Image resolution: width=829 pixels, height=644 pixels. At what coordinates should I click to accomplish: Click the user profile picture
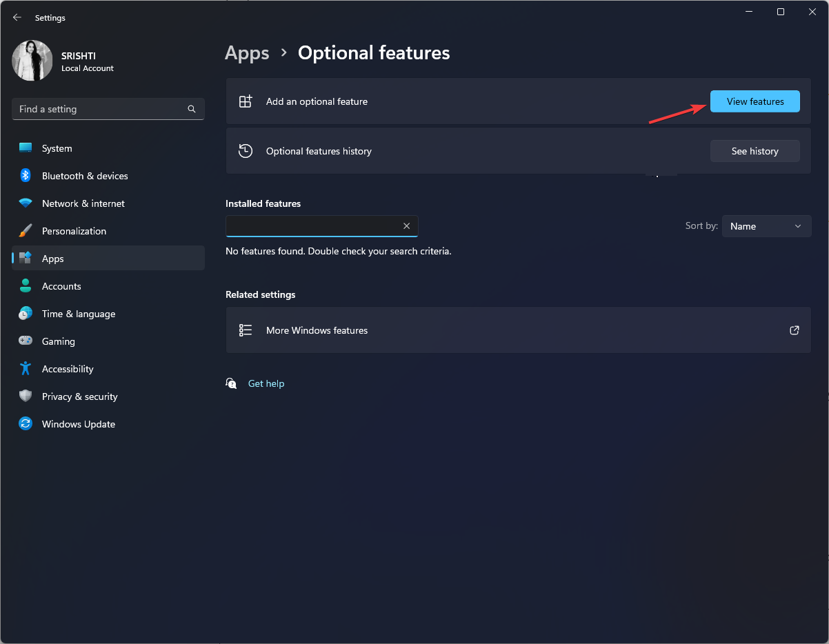(32, 61)
